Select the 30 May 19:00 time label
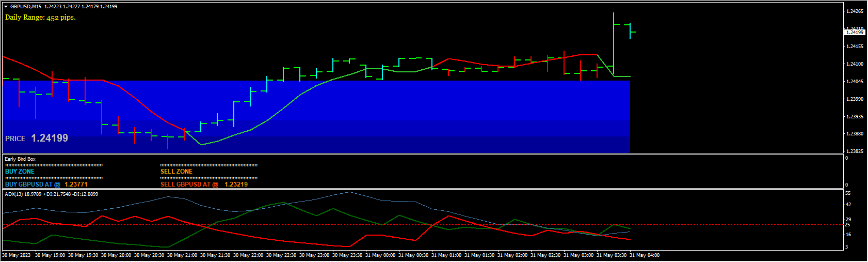This screenshot has height=262, width=868. (50, 255)
